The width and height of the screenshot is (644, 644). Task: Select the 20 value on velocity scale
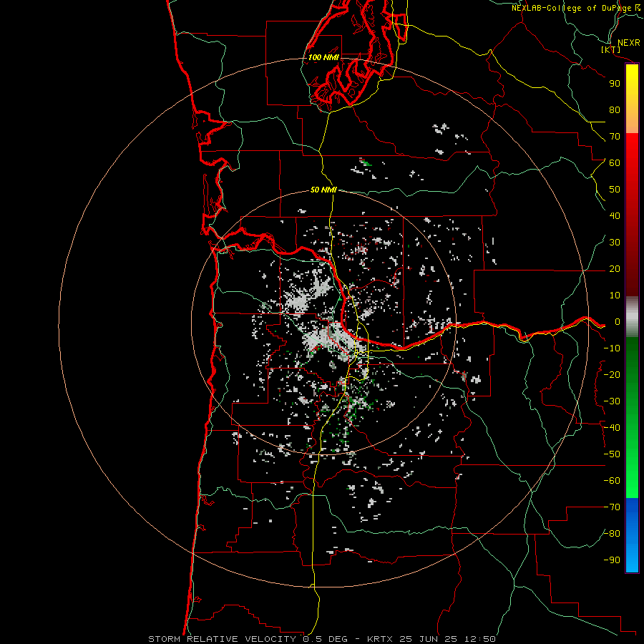click(x=615, y=268)
